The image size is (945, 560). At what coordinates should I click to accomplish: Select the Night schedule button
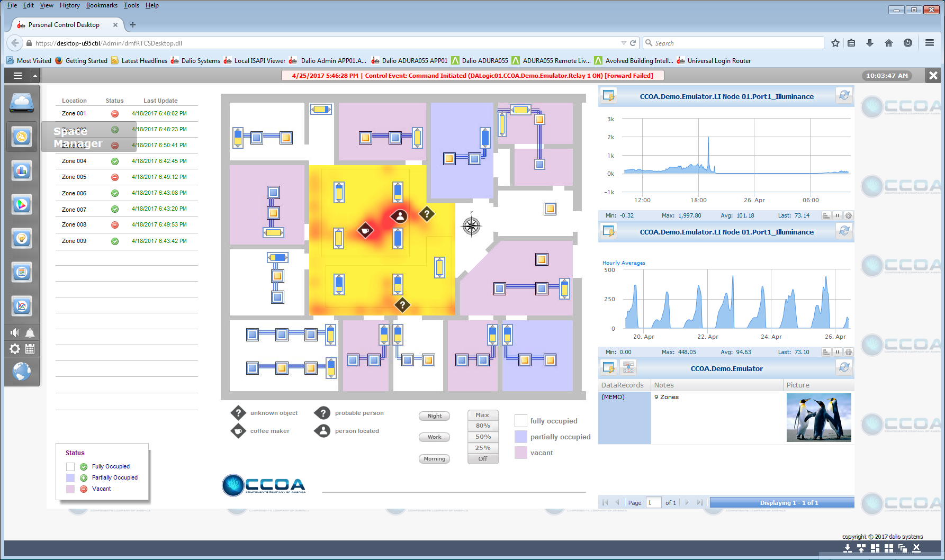point(434,416)
